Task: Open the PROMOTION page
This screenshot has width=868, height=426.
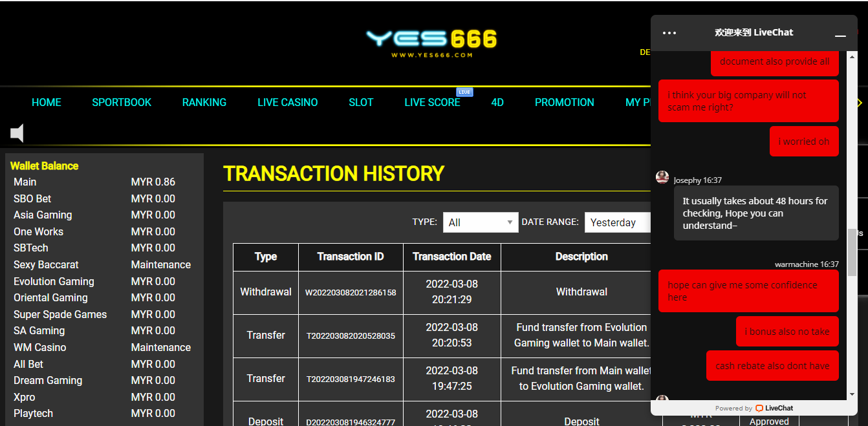Action: [564, 102]
